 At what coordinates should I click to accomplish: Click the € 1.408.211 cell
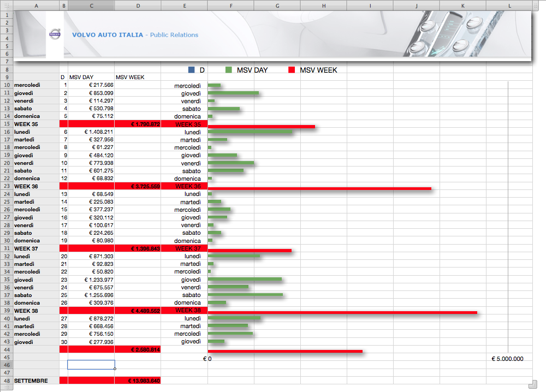91,132
